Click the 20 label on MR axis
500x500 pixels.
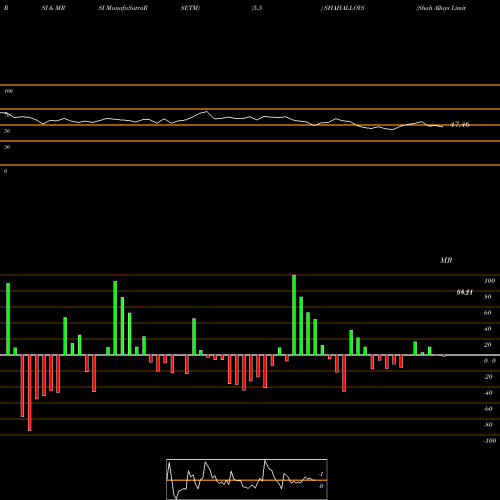coord(488,345)
